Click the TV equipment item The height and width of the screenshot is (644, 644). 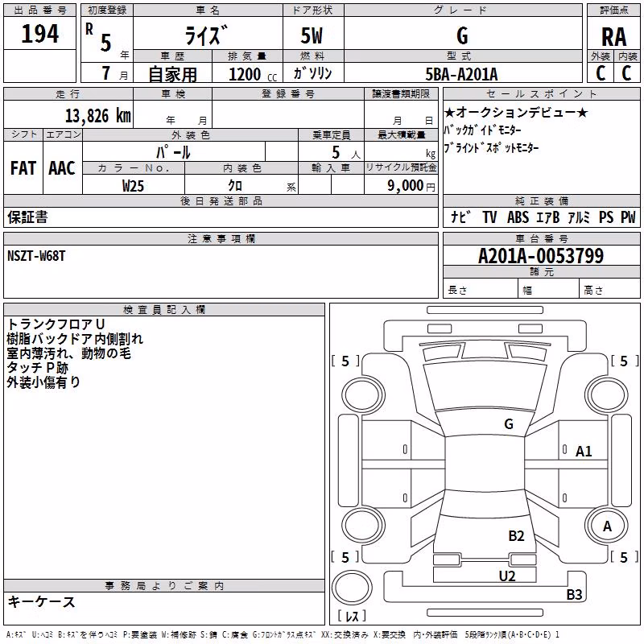coord(489,217)
